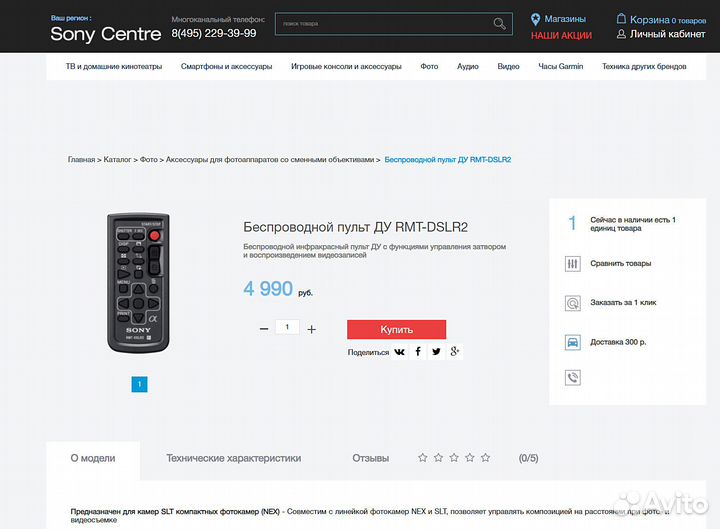Rate product four stars

(x=470, y=458)
